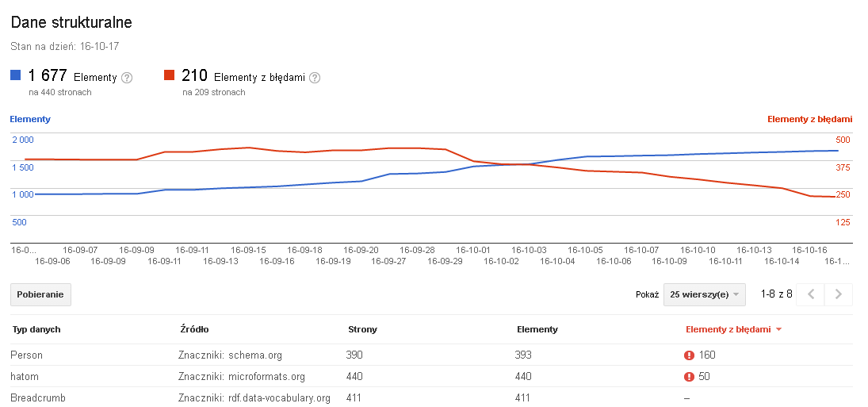Sort table by Elementy column header
Viewport: 868px width, 407px height.
[537, 329]
